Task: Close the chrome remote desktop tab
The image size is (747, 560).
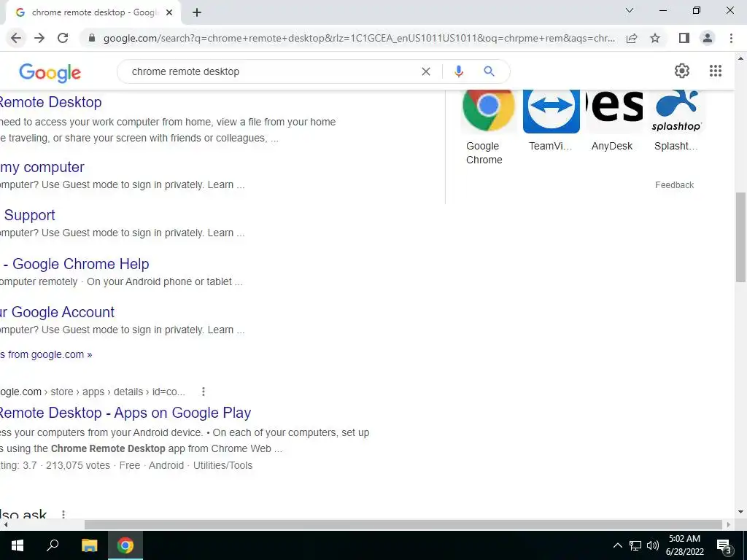Action: pyautogui.click(x=169, y=13)
